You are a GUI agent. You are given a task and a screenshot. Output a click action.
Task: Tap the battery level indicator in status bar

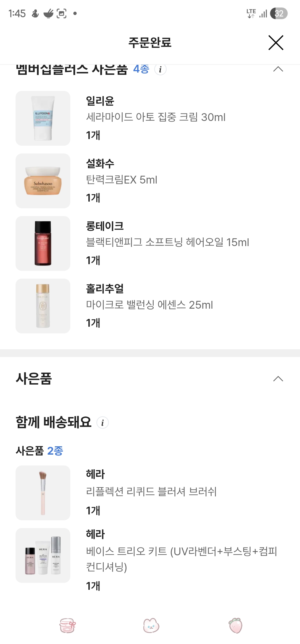[279, 13]
